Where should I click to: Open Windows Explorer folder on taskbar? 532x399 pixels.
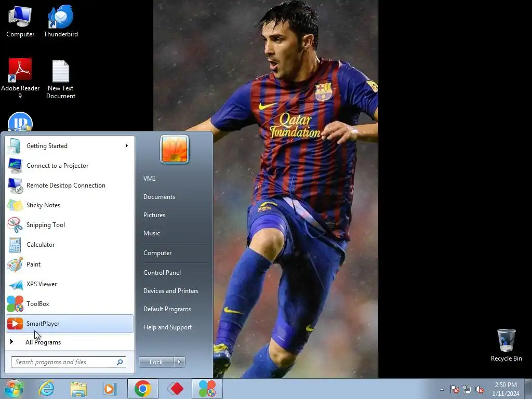click(x=78, y=389)
